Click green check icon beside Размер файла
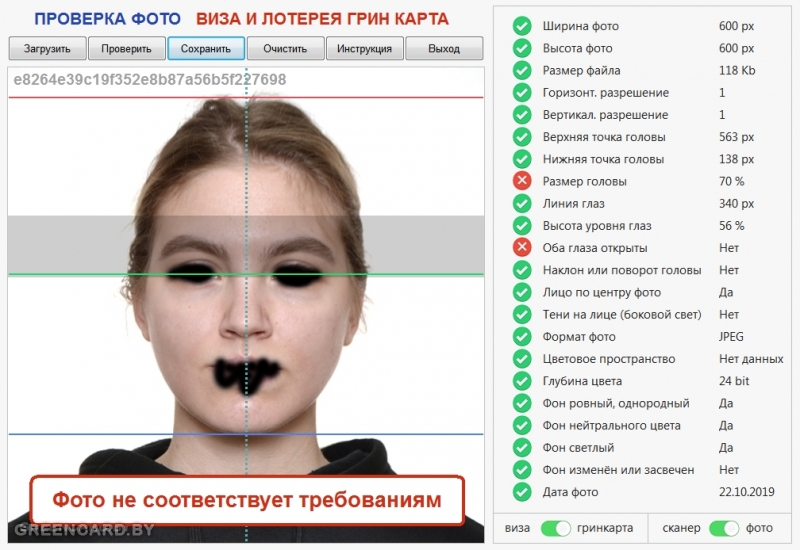This screenshot has width=800, height=550. pyautogui.click(x=522, y=70)
